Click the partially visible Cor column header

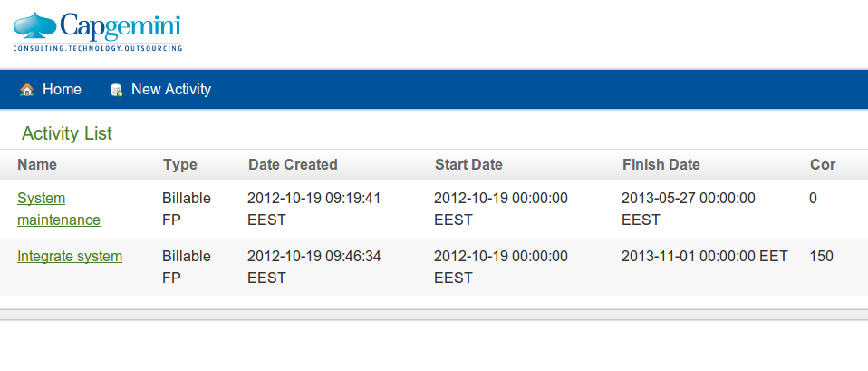pyautogui.click(x=823, y=165)
